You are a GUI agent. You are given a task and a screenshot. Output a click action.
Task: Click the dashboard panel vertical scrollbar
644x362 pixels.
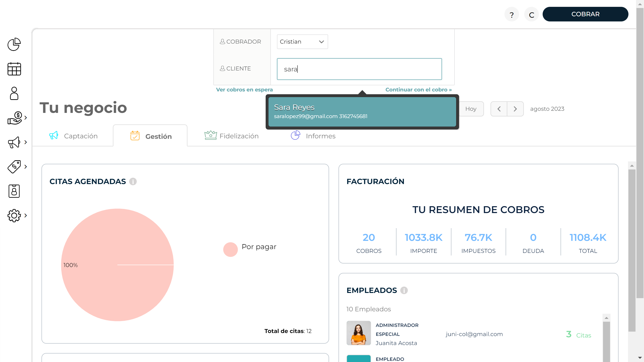[632, 250]
